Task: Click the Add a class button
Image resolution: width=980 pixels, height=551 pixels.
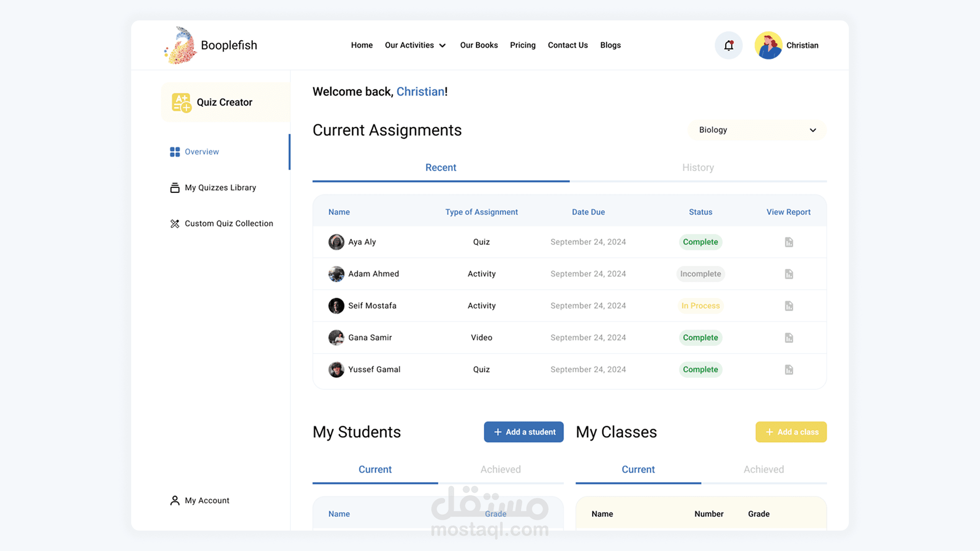Action: (791, 432)
